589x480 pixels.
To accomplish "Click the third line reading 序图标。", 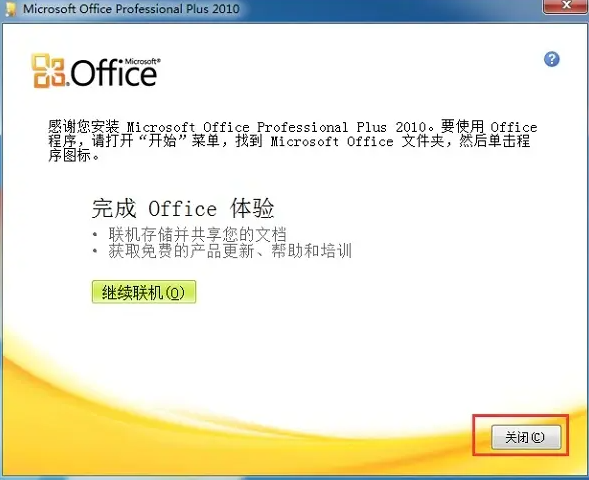I will click(74, 155).
